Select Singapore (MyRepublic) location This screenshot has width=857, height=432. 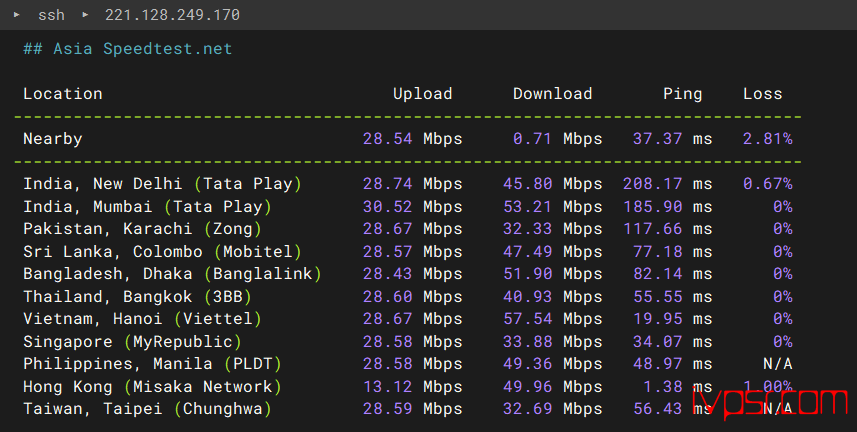(x=132, y=342)
